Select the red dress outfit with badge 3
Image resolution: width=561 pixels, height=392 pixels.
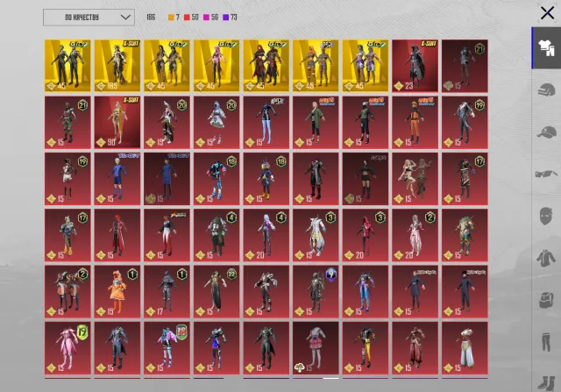(x=366, y=235)
